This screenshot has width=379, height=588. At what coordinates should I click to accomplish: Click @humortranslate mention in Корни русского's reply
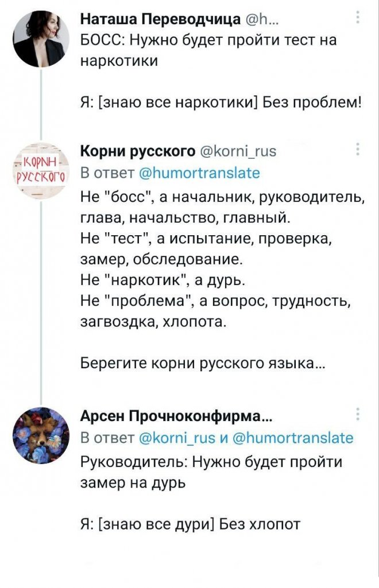click(x=200, y=173)
